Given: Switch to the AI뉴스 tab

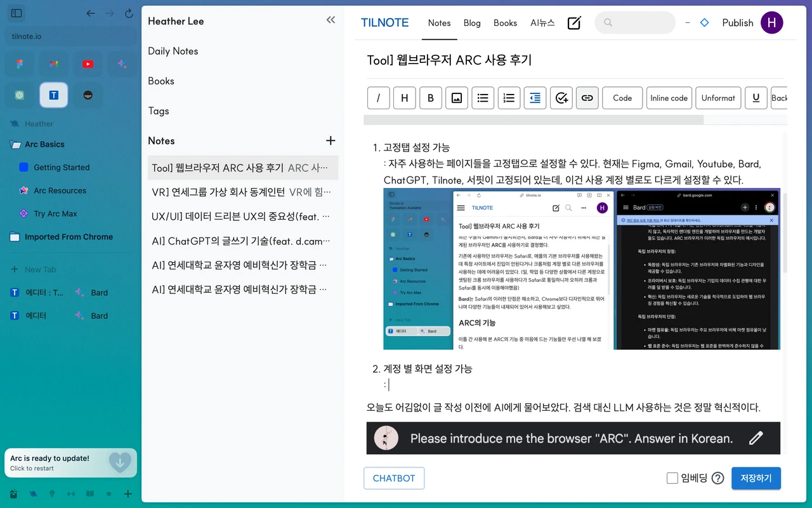Looking at the screenshot, I should pyautogui.click(x=542, y=23).
